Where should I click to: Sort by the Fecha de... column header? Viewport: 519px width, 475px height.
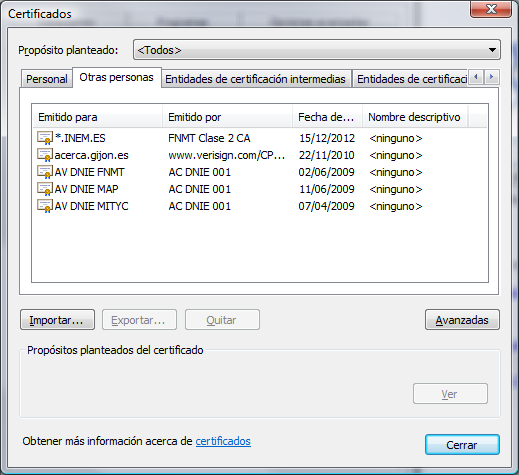point(327,117)
